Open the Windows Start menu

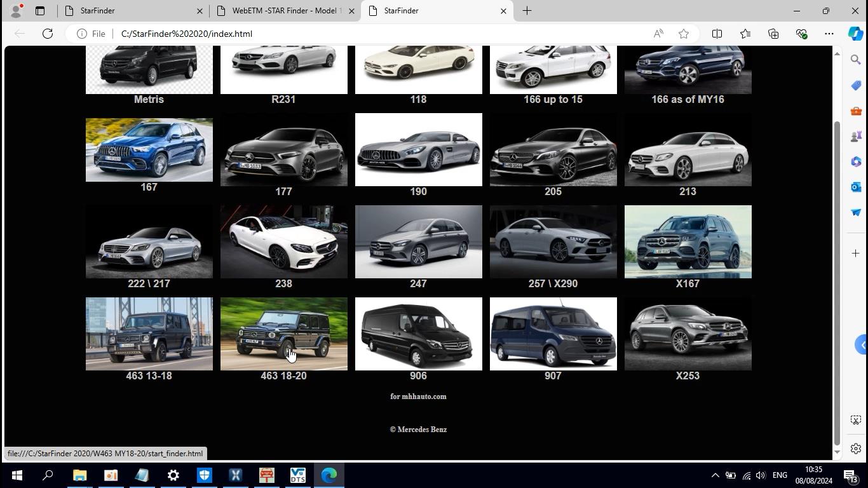tap(17, 475)
